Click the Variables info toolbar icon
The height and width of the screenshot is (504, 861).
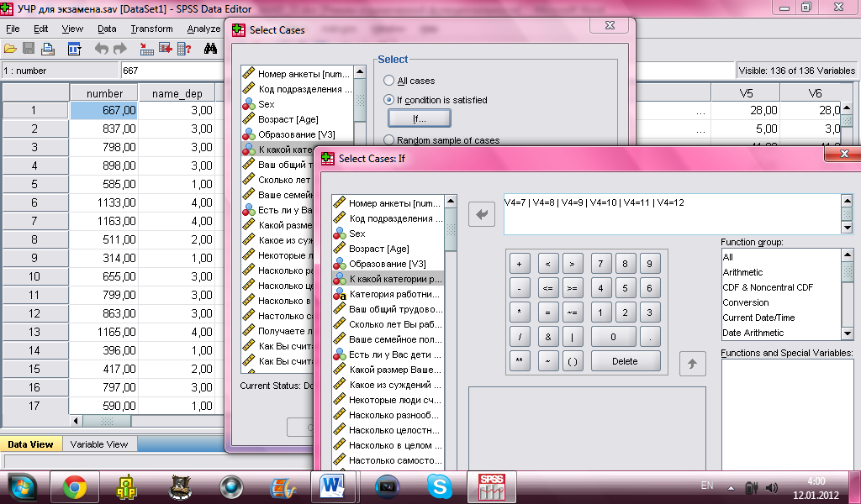(x=184, y=50)
